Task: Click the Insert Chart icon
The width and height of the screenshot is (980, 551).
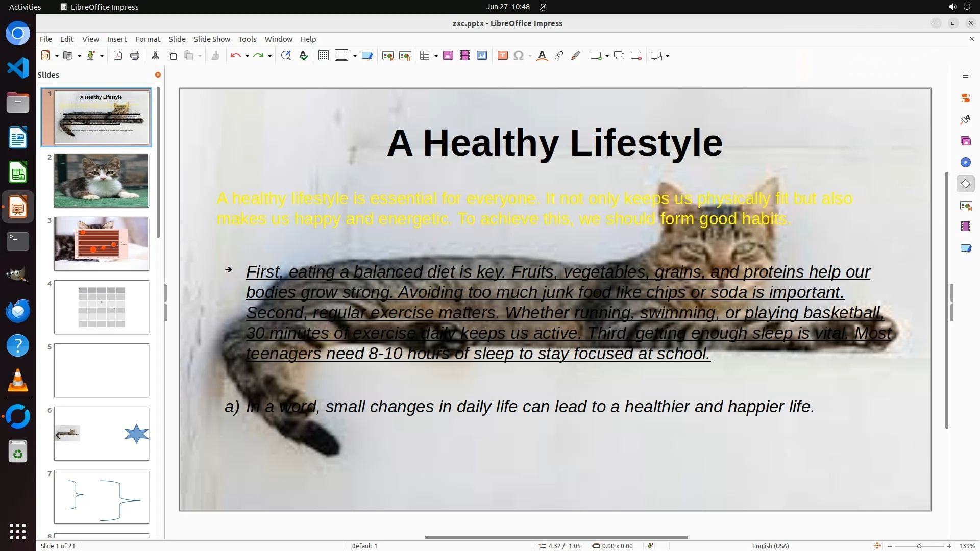Action: click(482, 56)
